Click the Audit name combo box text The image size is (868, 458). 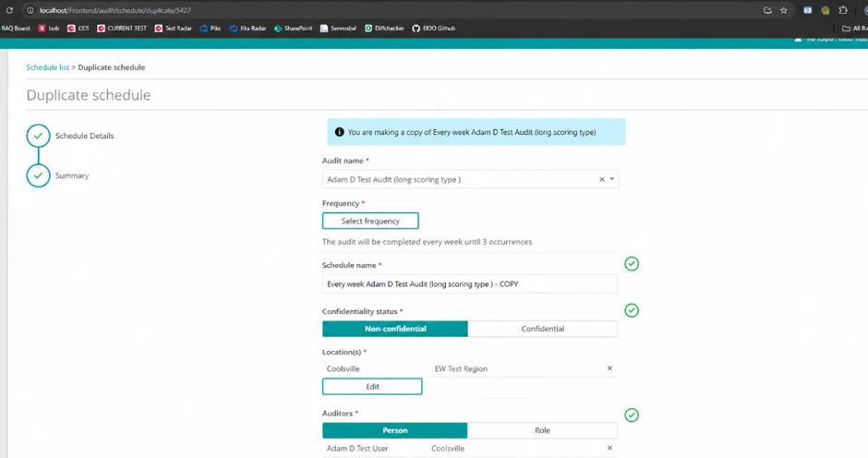[x=393, y=179]
